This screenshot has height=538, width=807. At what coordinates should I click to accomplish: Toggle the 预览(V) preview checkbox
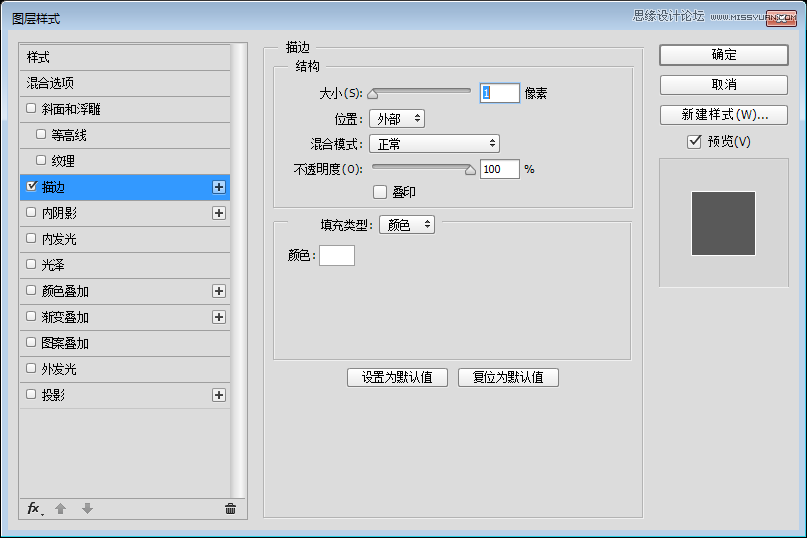694,141
